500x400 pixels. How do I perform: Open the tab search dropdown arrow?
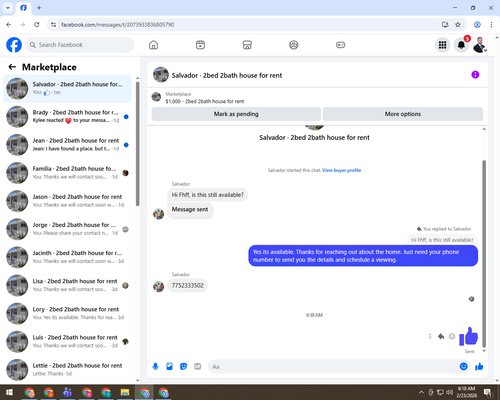8,8
